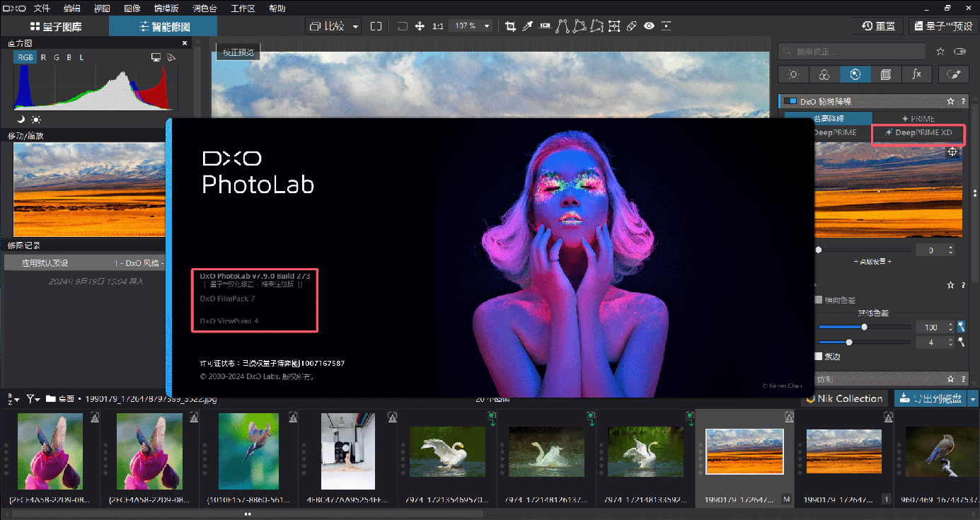Favorite the DxO denoising panel star
Screen dimensions: 980x520
950,102
